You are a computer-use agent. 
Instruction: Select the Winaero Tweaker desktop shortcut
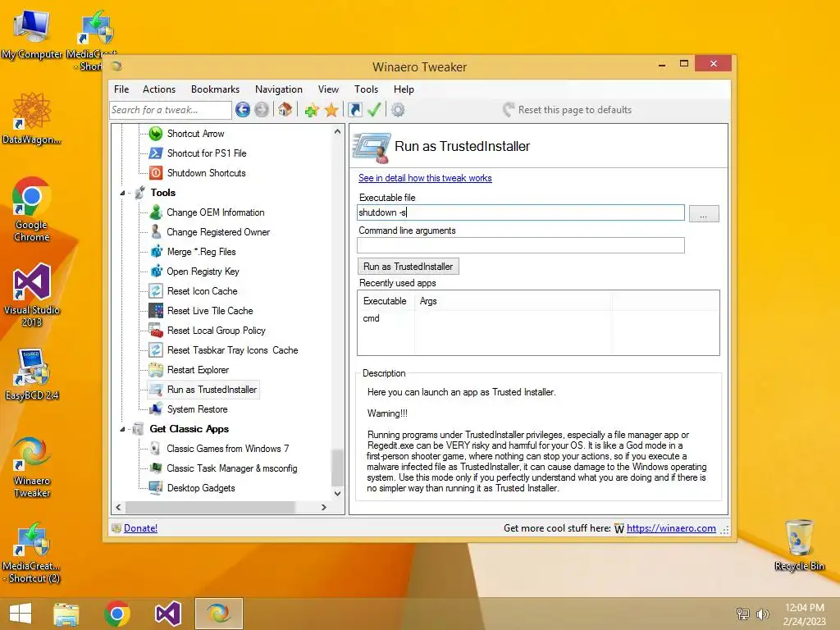(32, 467)
